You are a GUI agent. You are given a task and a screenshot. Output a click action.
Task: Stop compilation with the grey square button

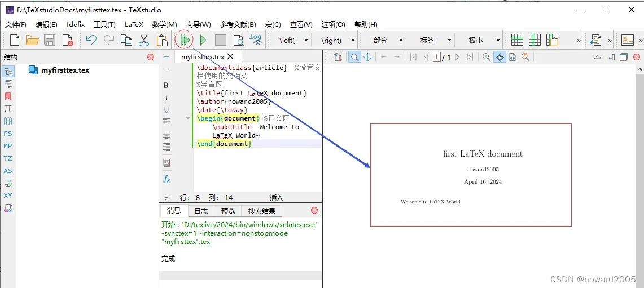pos(221,40)
